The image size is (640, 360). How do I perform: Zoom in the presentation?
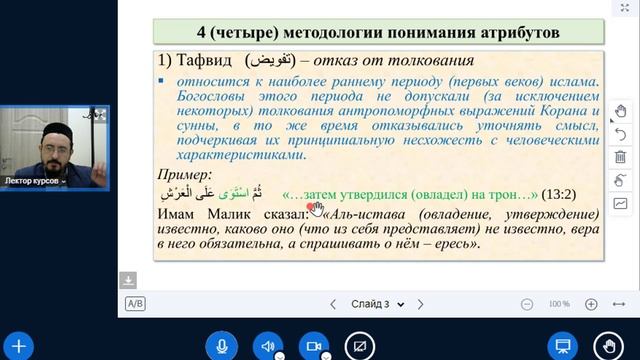pos(591,304)
